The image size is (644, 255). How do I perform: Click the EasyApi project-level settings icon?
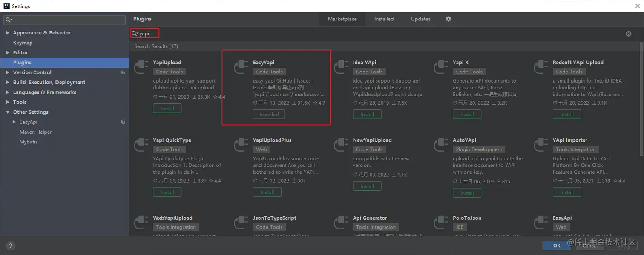pos(123,122)
